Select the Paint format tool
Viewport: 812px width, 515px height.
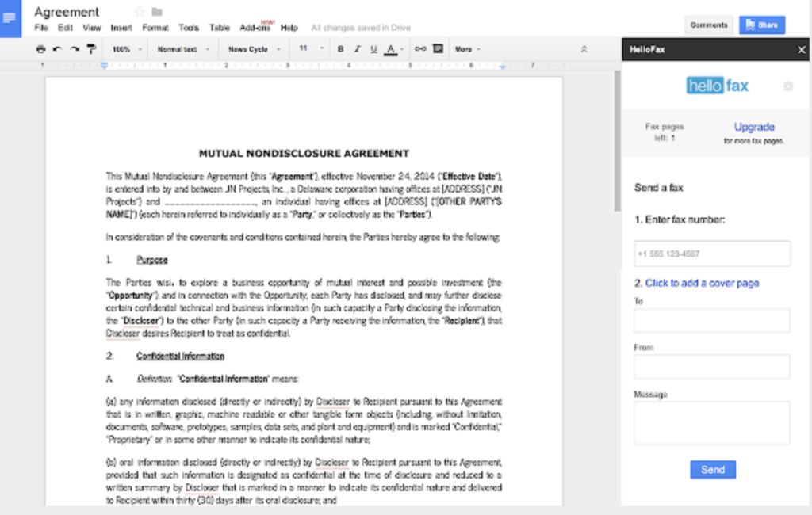pos(91,48)
